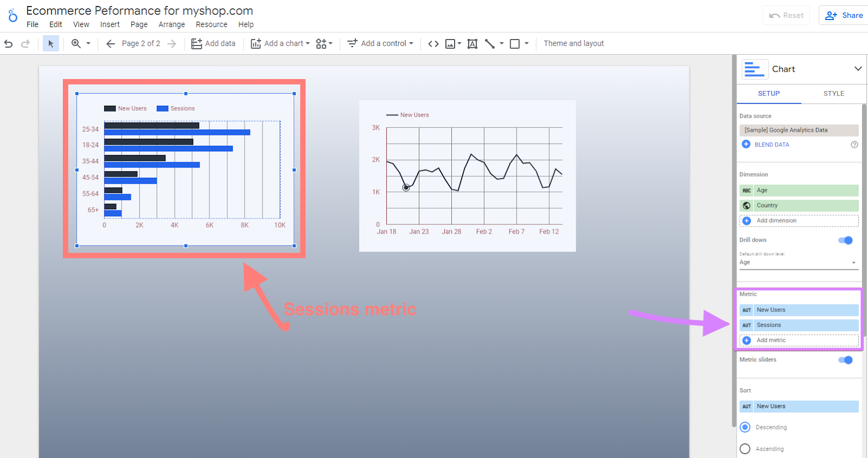The image size is (868, 458).
Task: Expand the Add a control dropdown
Action: coord(381,43)
